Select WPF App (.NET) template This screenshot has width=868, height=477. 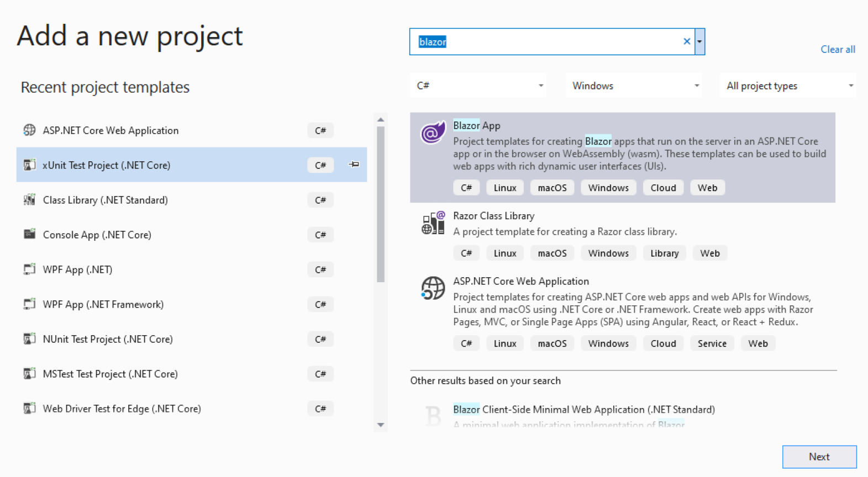pos(192,269)
